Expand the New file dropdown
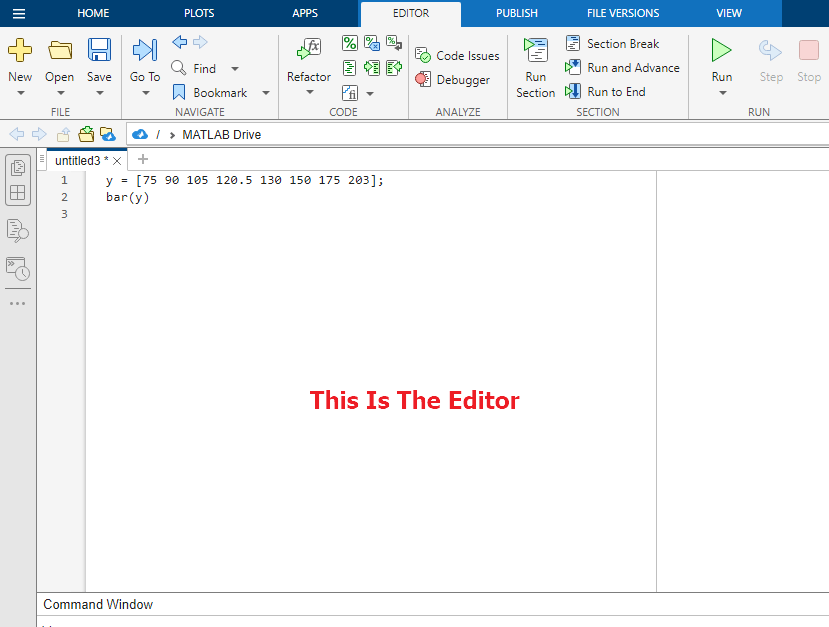The width and height of the screenshot is (829, 627). [x=20, y=93]
